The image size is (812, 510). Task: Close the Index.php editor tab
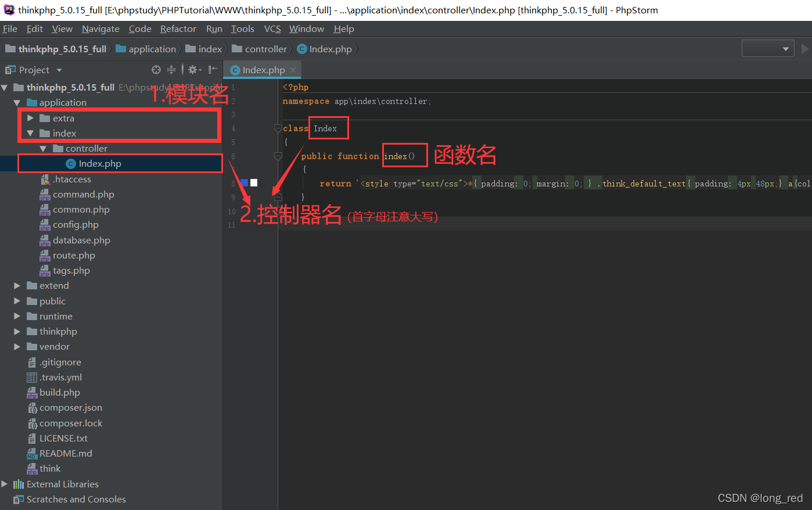click(293, 70)
